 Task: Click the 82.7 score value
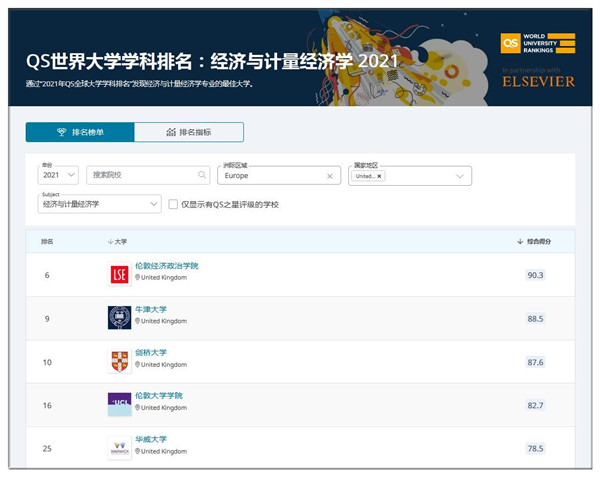point(535,405)
